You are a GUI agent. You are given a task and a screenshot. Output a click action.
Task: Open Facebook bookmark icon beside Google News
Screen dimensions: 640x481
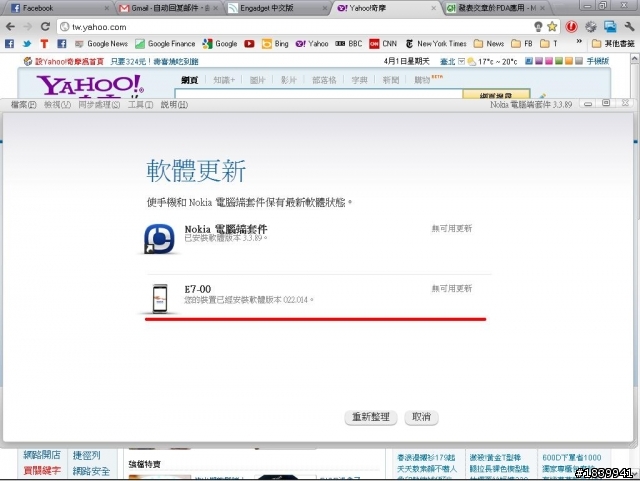click(62, 44)
